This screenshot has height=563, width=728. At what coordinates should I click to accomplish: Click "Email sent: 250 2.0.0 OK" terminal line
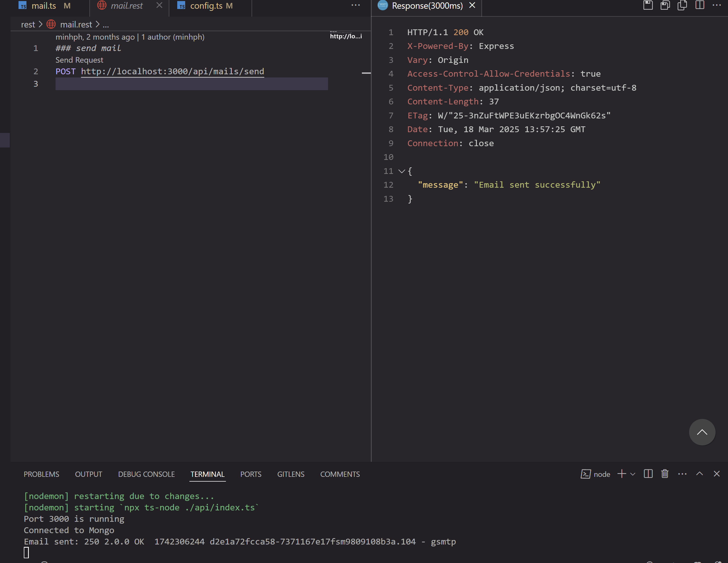tap(240, 542)
